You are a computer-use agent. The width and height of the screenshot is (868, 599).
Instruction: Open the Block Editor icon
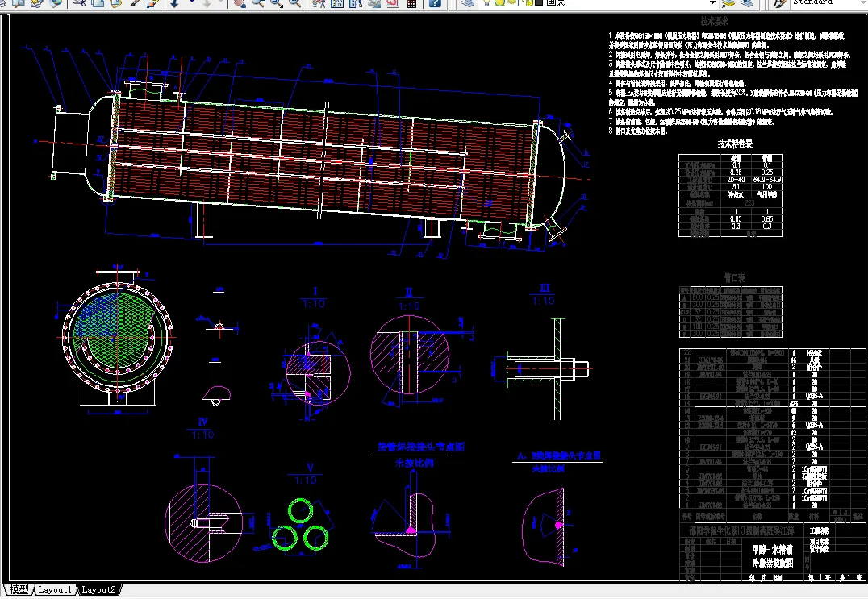tap(152, 2)
